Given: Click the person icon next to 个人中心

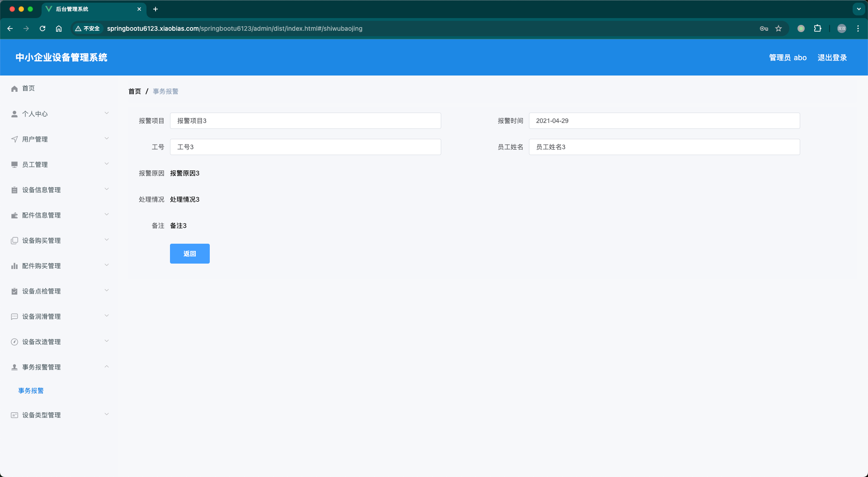Looking at the screenshot, I should point(14,114).
